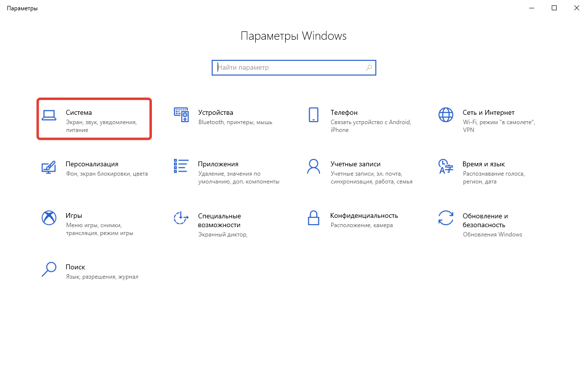Open the Время и язык label
588x390 pixels.
tap(484, 164)
